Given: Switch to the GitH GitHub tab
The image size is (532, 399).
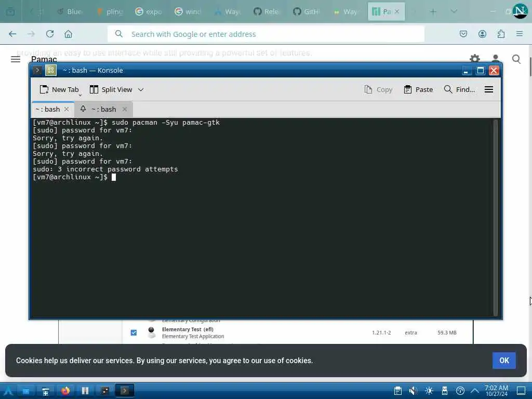Looking at the screenshot, I should click(307, 11).
